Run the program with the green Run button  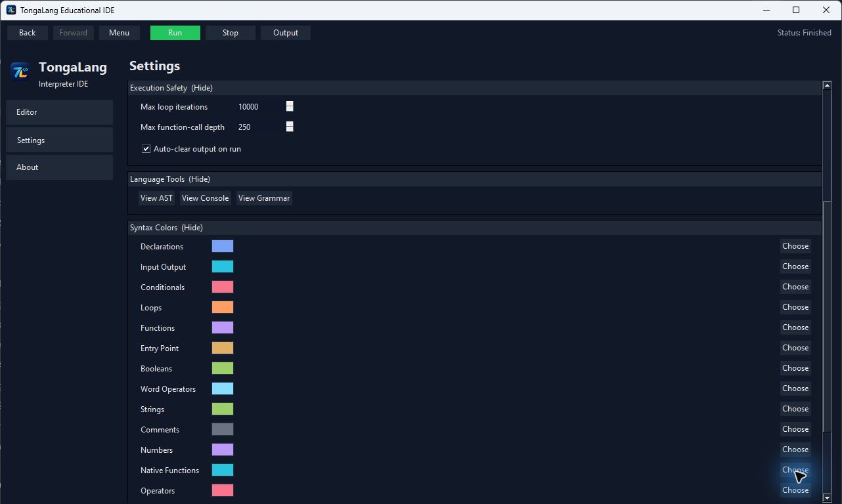click(x=175, y=33)
